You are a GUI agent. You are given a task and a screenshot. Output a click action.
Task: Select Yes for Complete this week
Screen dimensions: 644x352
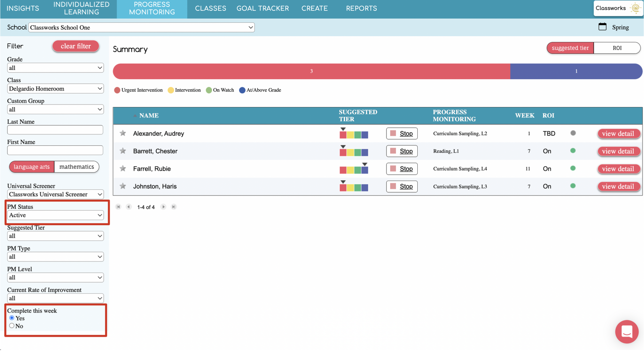click(12, 318)
